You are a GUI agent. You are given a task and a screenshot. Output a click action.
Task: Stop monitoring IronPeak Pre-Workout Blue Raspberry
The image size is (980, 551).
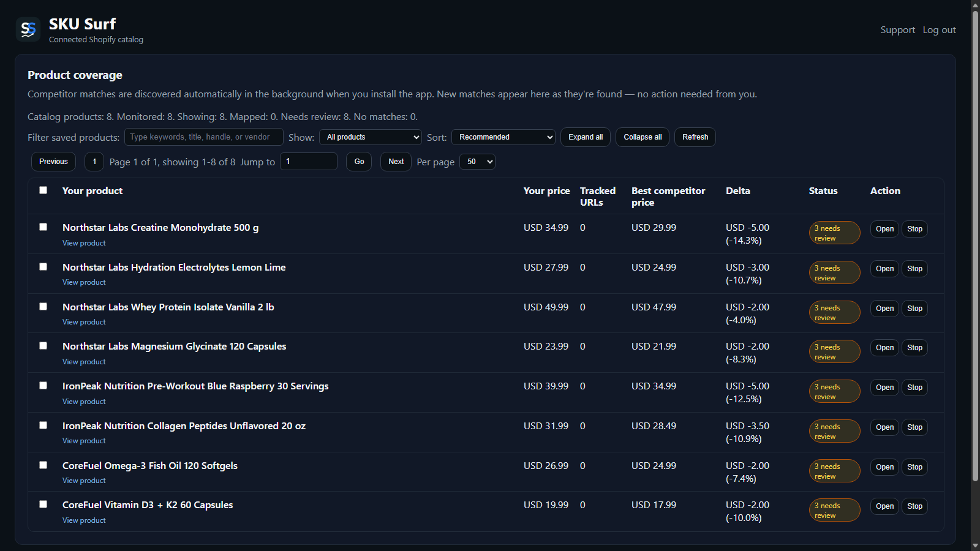[x=914, y=388]
